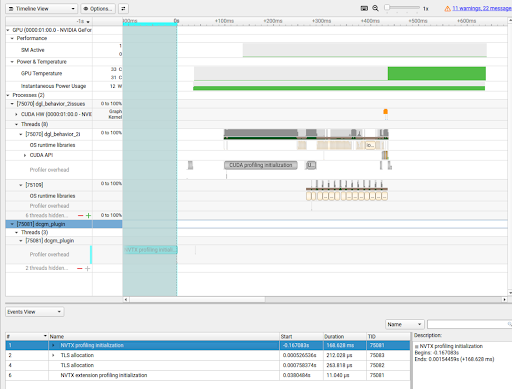
Task: Sort events by Duration column header
Action: pos(345,336)
